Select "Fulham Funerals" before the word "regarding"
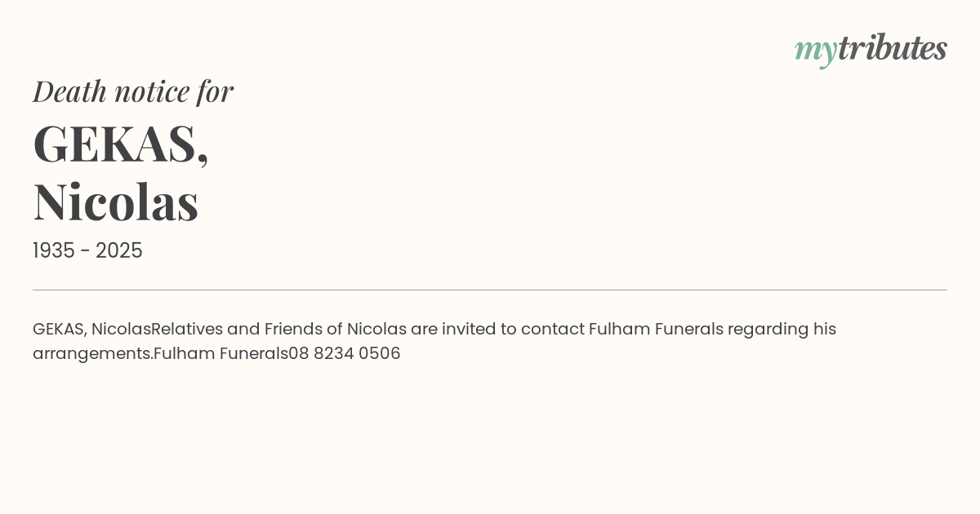This screenshot has width=980, height=514. click(656, 330)
